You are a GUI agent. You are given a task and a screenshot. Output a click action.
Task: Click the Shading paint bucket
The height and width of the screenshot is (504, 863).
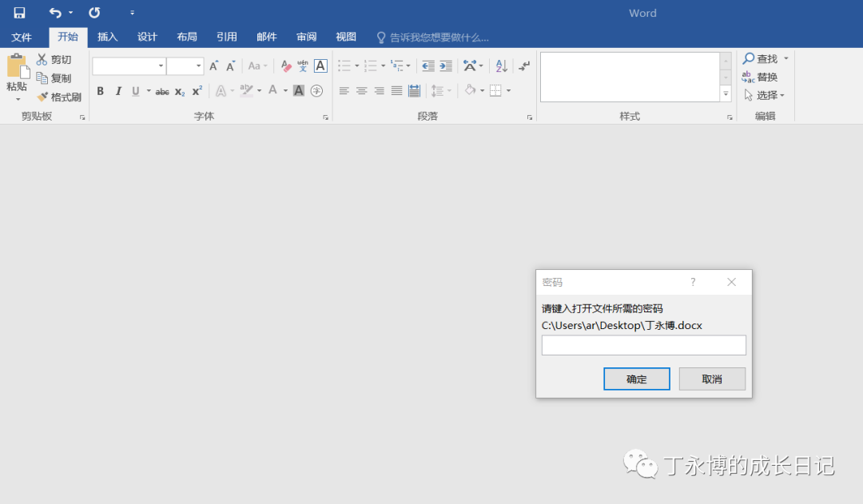coord(470,90)
